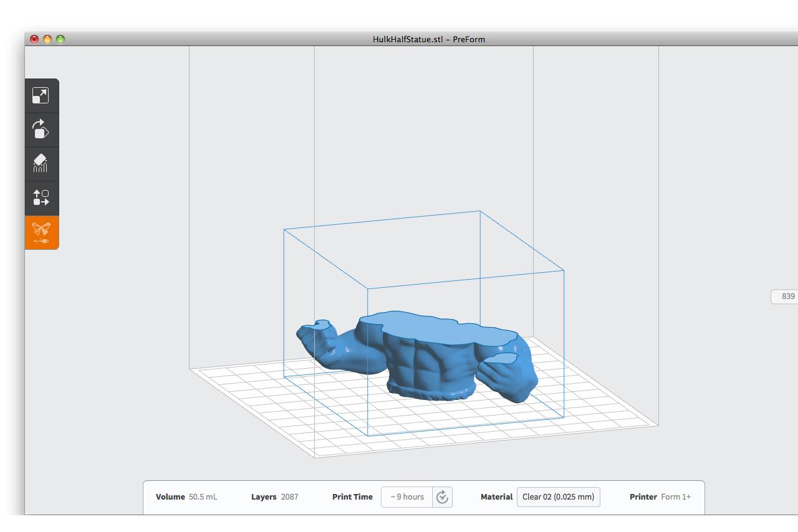Click the Layers 2087 readout
Screen dimensions: 798x532
274,497
